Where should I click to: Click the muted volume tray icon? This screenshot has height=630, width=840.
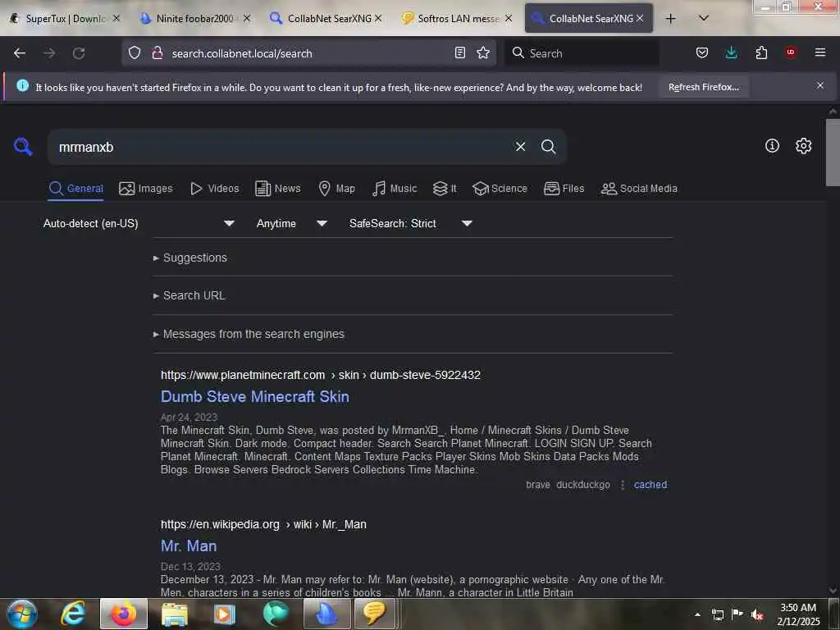click(757, 615)
